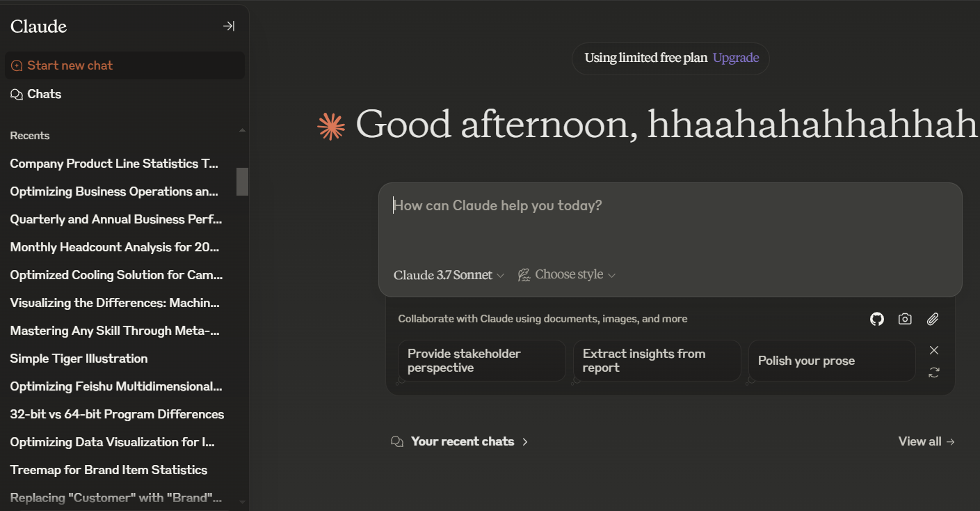Open Replacing Customer with Brand chat
The height and width of the screenshot is (511, 980).
point(116,498)
